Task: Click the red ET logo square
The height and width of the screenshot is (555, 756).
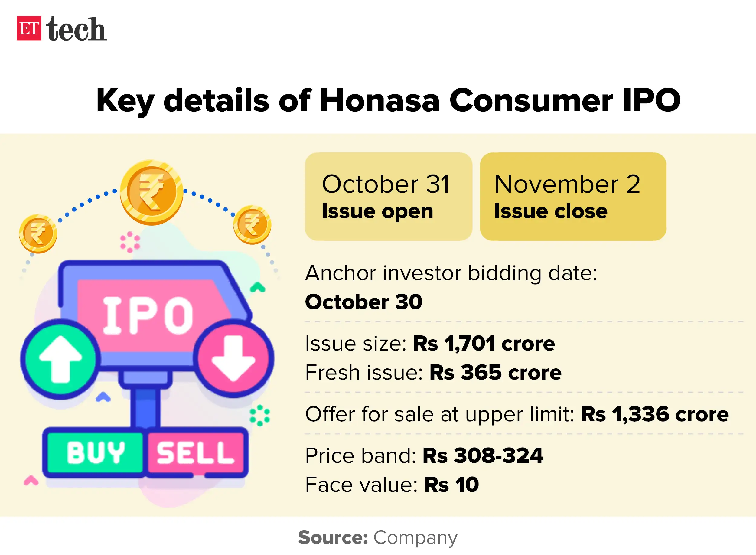Action: 29,28
